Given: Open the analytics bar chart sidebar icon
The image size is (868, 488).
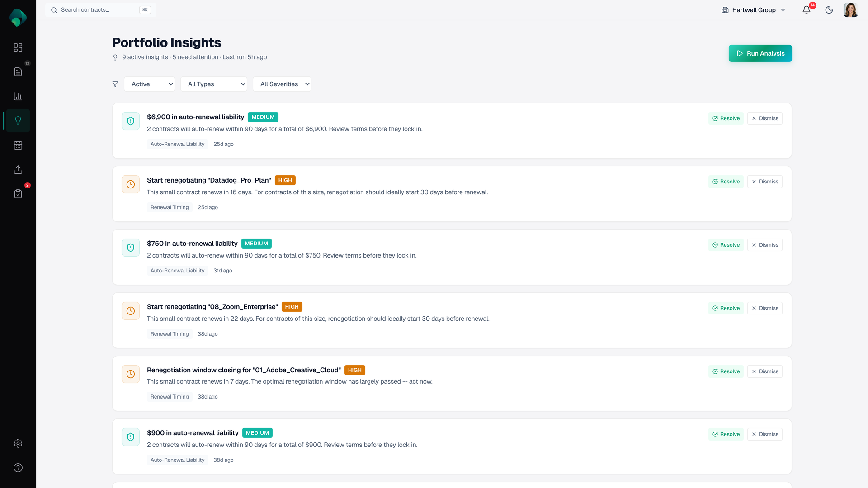Looking at the screenshot, I should click(18, 96).
